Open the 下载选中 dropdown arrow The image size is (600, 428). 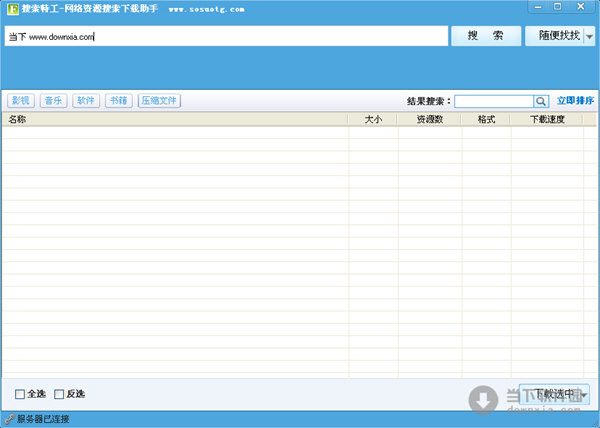point(583,395)
